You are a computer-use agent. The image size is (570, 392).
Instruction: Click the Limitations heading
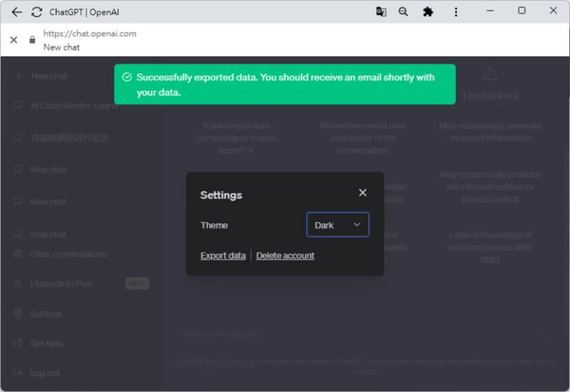click(490, 96)
